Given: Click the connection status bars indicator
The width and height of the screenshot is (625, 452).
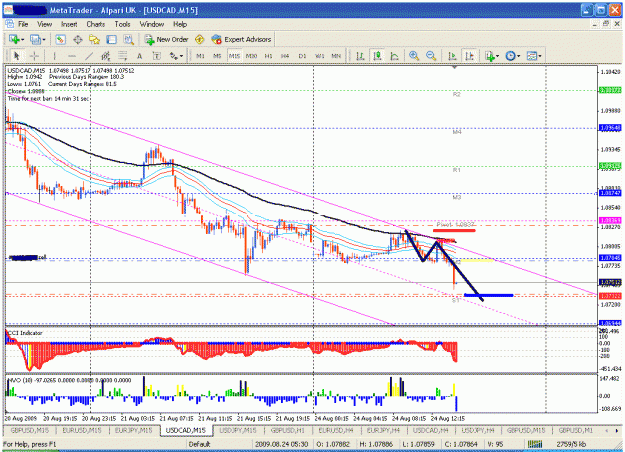Looking at the screenshot, I should coord(535,444).
